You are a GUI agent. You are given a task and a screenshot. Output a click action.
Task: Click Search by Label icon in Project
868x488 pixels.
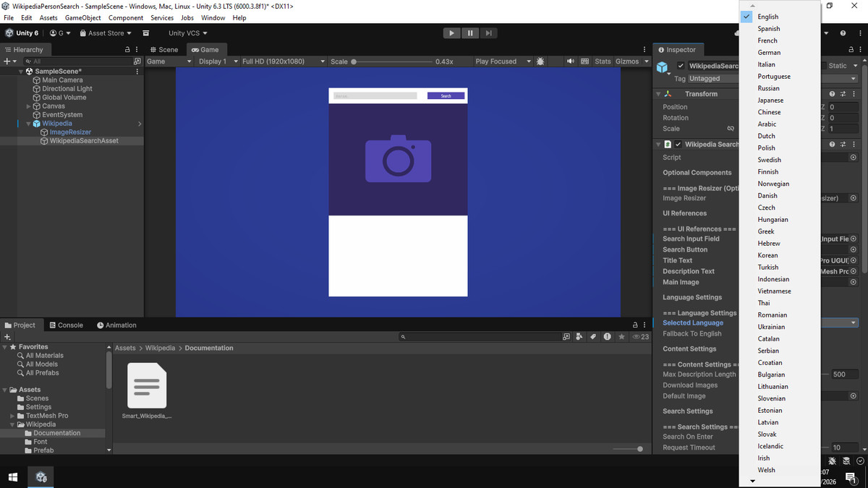coord(593,337)
